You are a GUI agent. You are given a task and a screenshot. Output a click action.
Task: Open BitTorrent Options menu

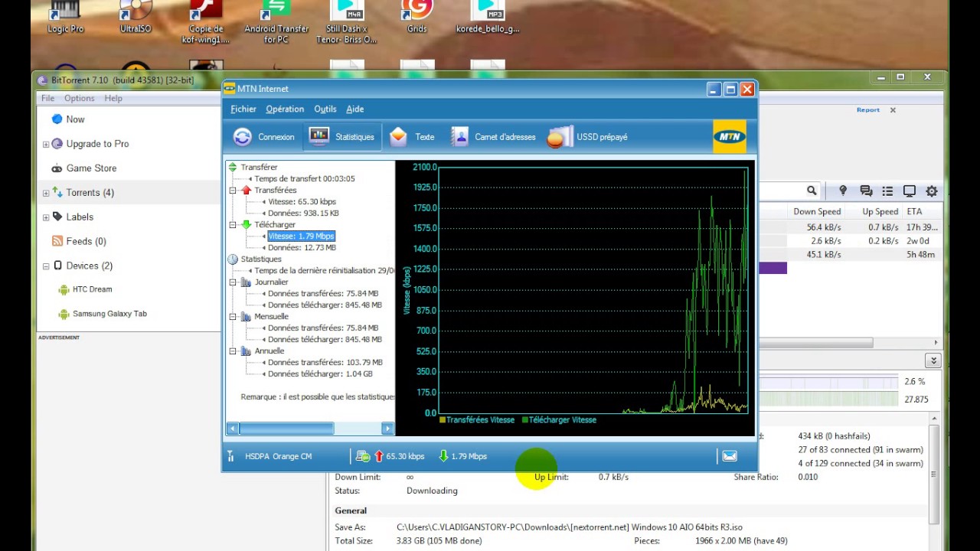click(x=80, y=98)
